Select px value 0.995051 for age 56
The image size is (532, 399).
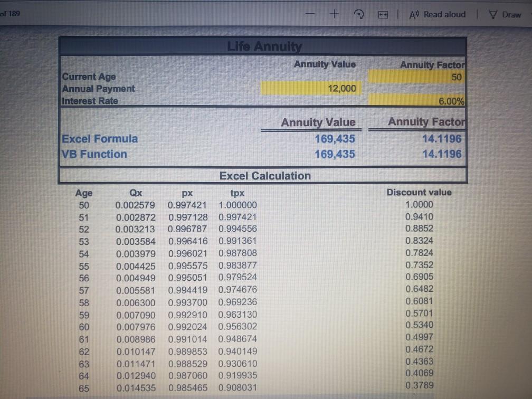pyautogui.click(x=188, y=278)
